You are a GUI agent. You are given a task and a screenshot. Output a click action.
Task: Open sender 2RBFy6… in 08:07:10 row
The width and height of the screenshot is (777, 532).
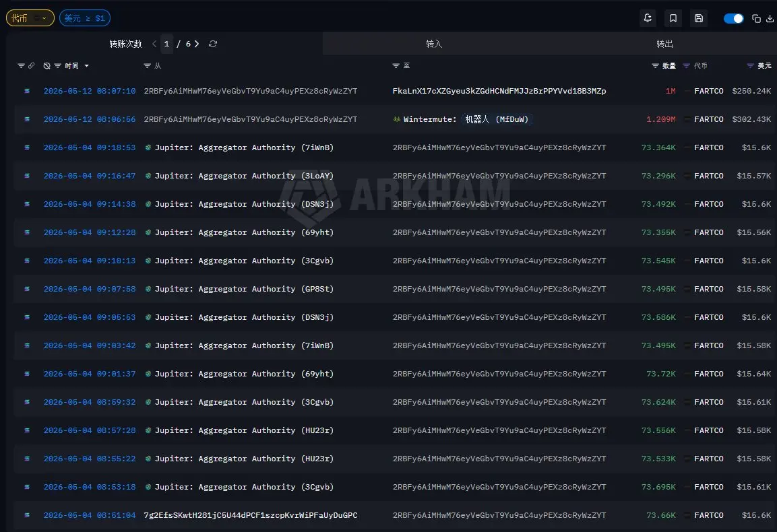250,91
